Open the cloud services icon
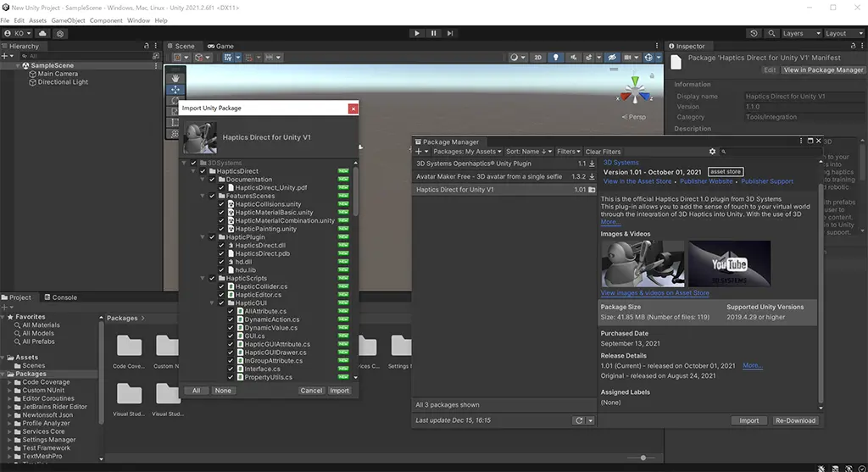The image size is (868, 472). click(x=42, y=33)
